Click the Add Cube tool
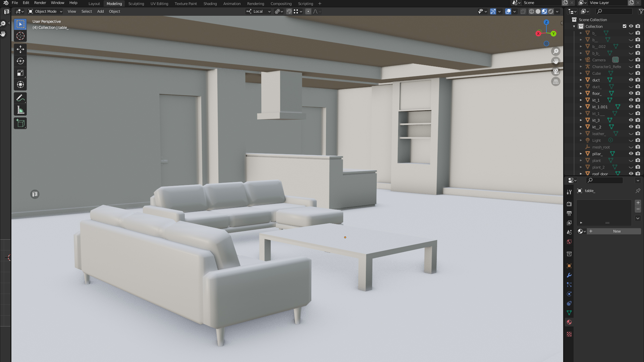The height and width of the screenshot is (362, 644). pos(20,123)
